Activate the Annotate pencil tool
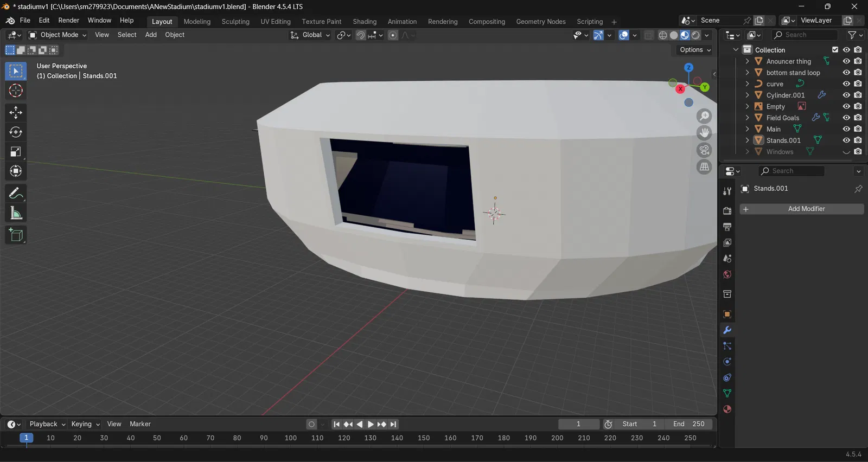The height and width of the screenshot is (462, 868). [16, 194]
